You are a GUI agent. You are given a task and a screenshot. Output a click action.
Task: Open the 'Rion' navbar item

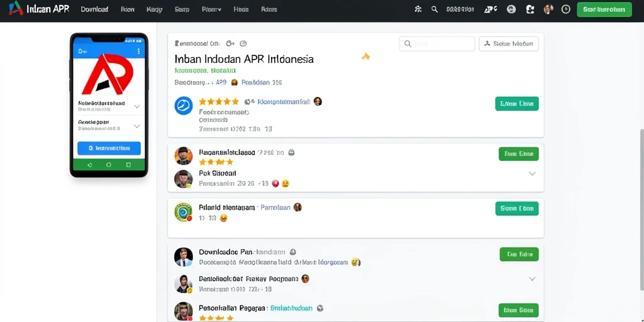pos(128,9)
